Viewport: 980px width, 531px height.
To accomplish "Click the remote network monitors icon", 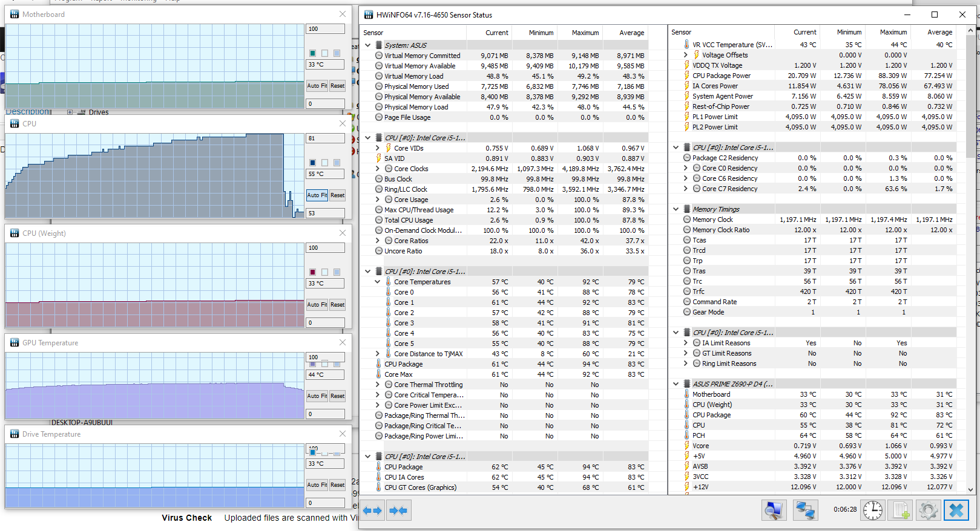I will pyautogui.click(x=804, y=510).
